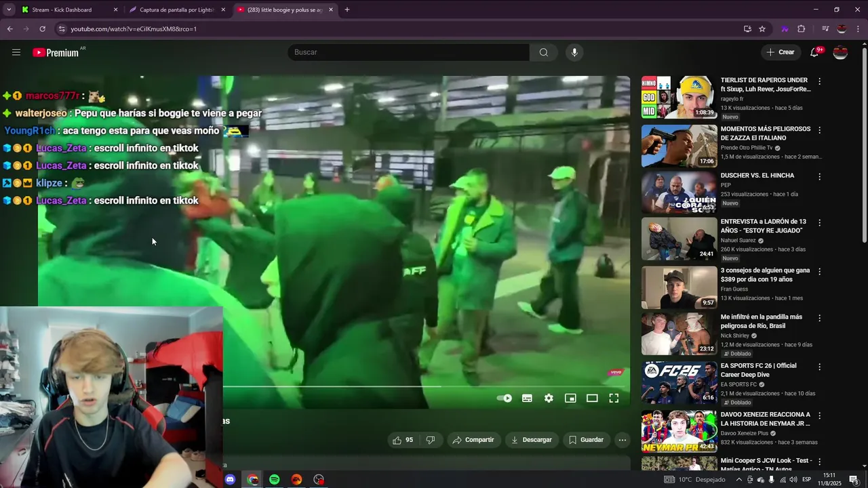Open the Nahuel Suarez channel name
This screenshot has height=488, width=868.
tap(738, 241)
